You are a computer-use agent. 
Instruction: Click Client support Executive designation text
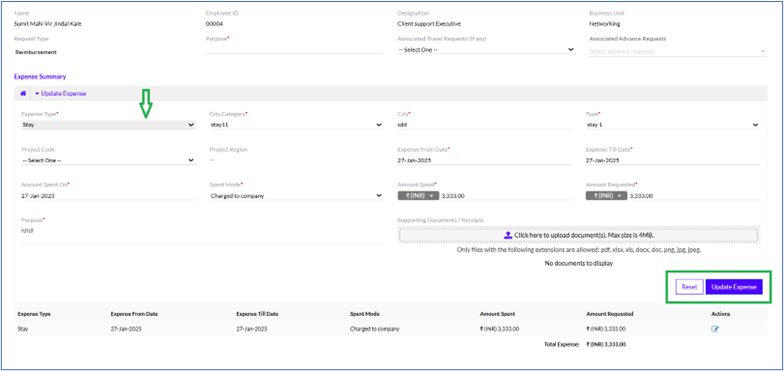[x=429, y=24]
